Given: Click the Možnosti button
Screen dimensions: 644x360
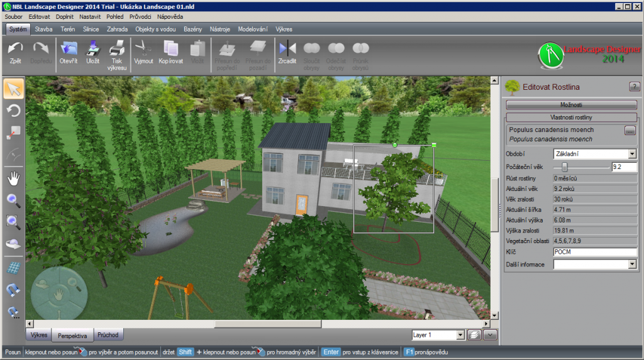Looking at the screenshot, I should pyautogui.click(x=571, y=105).
